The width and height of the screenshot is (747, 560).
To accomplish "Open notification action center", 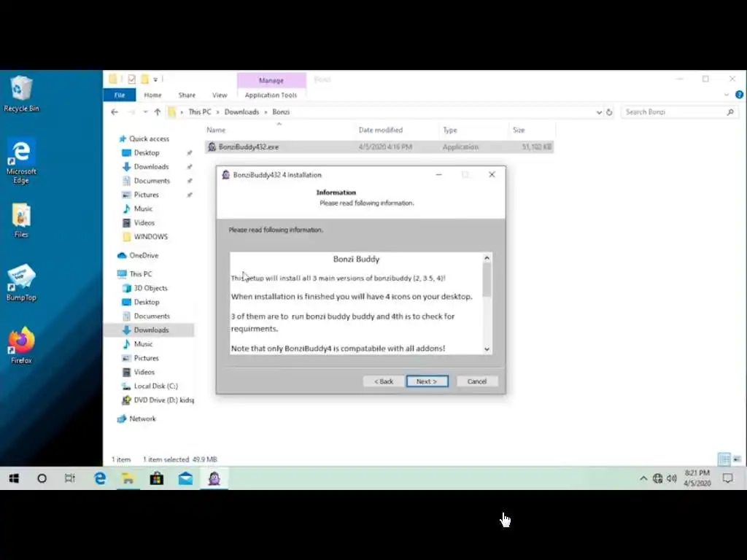I will point(727,478).
